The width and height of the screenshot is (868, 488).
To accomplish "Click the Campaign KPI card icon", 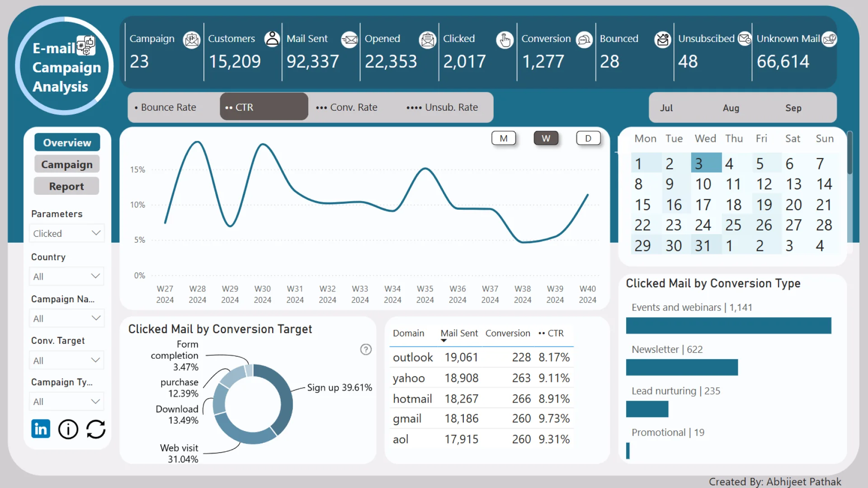I will (192, 40).
